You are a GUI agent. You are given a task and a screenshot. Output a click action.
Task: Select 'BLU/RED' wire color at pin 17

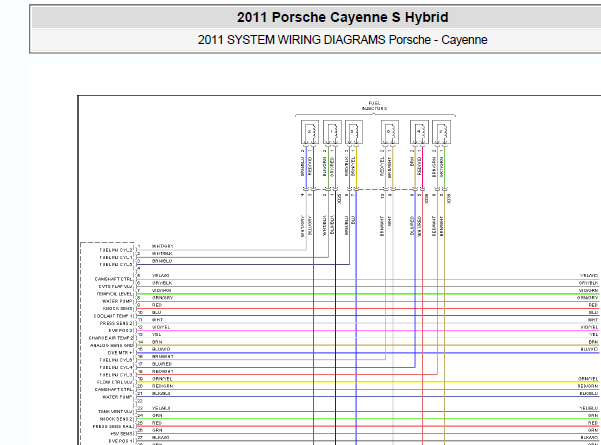pos(162,364)
